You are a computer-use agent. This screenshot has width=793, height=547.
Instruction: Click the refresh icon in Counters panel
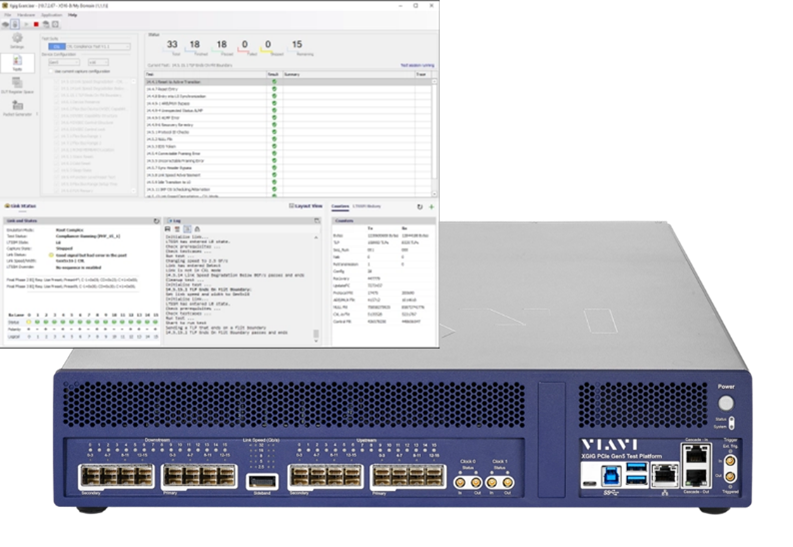click(419, 206)
